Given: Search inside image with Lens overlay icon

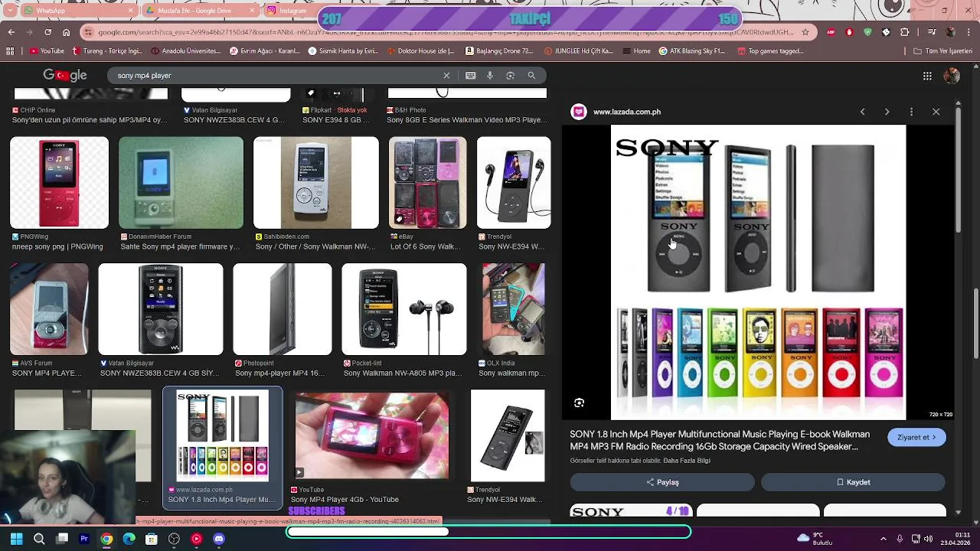Looking at the screenshot, I should [579, 403].
